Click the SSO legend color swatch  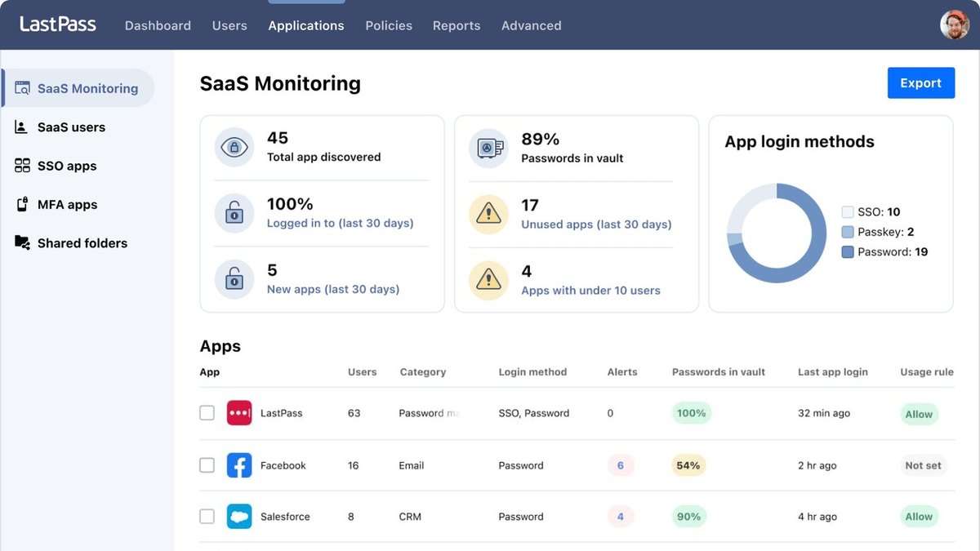[x=848, y=212]
